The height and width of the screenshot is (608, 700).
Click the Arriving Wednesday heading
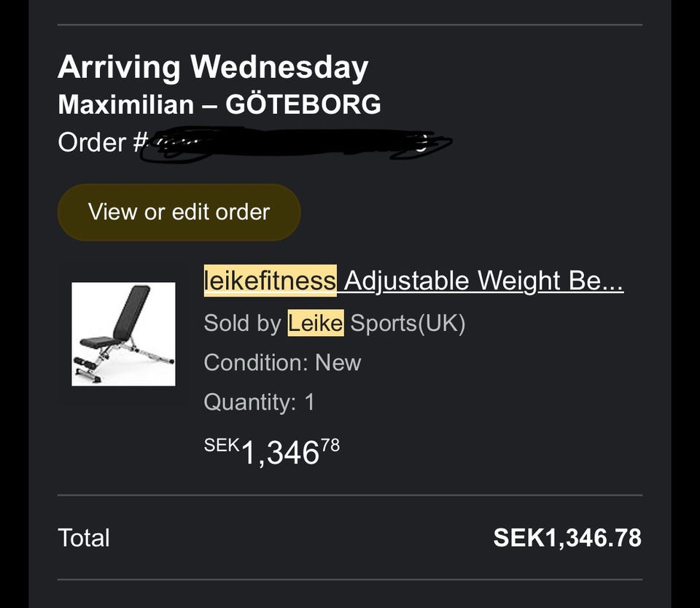point(213,68)
